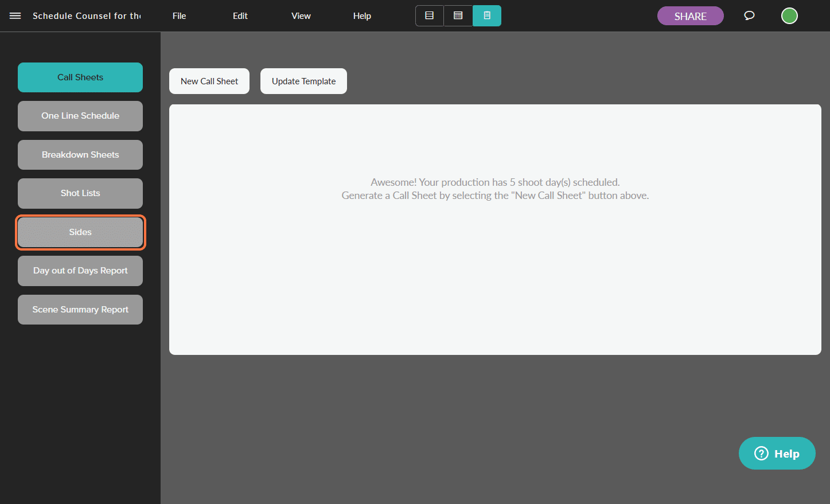Open the File menu
The width and height of the screenshot is (830, 504).
179,15
